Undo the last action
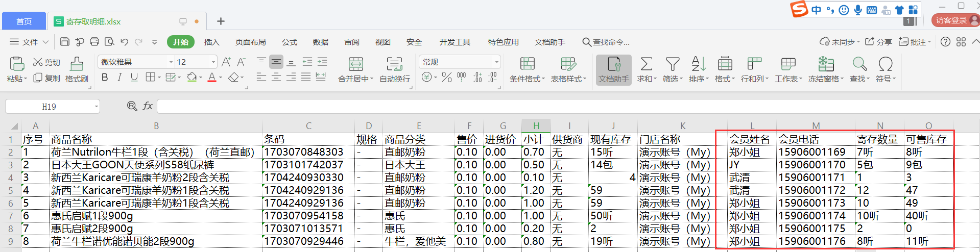 tap(124, 42)
